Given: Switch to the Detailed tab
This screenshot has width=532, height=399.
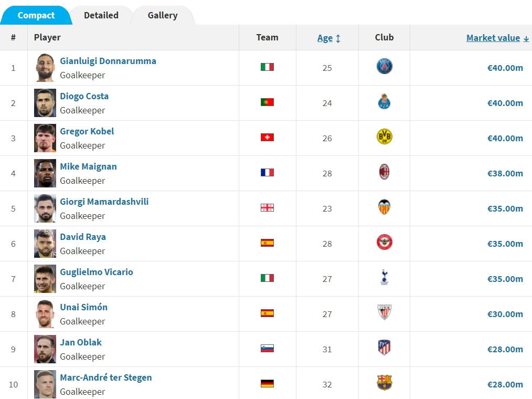Looking at the screenshot, I should click(101, 15).
